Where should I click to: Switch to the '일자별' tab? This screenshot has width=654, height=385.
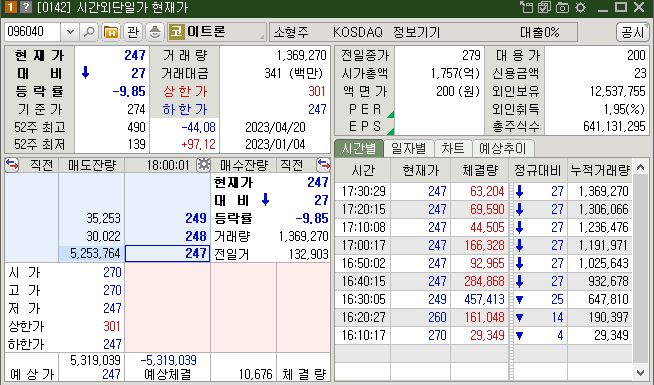[409, 148]
